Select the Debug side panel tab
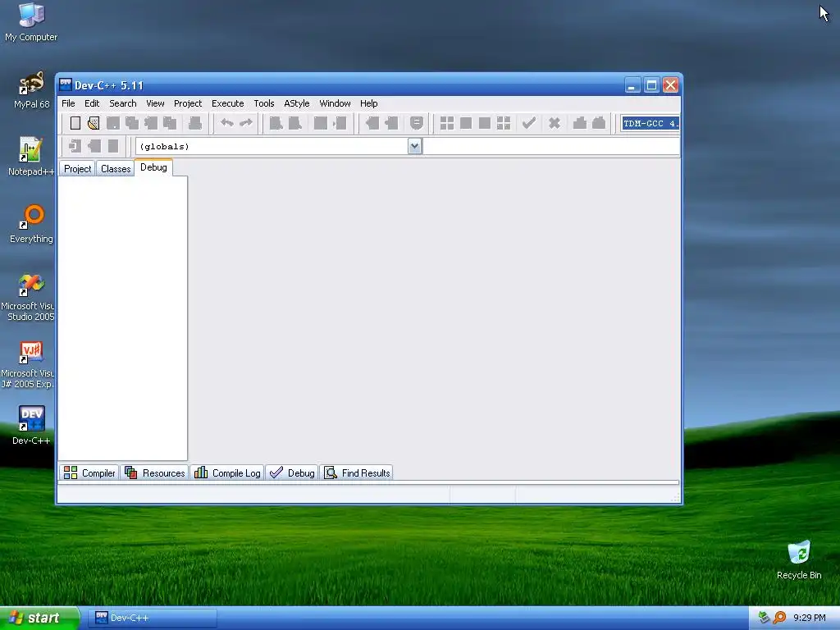The image size is (840, 630). tap(153, 167)
